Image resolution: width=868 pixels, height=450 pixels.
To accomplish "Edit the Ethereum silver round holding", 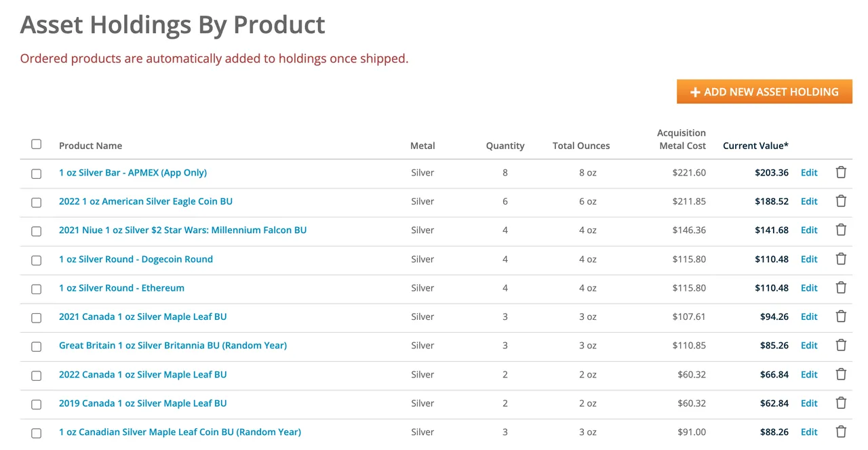I will click(809, 288).
